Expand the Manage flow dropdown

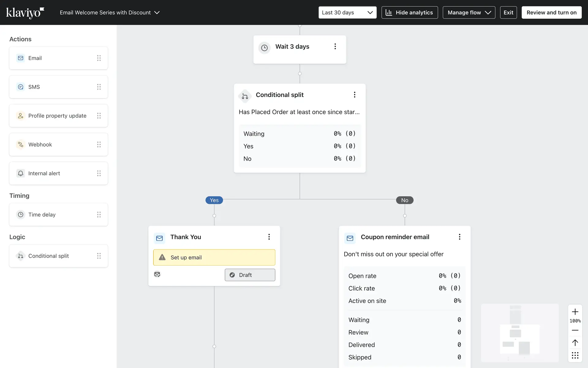(x=469, y=13)
